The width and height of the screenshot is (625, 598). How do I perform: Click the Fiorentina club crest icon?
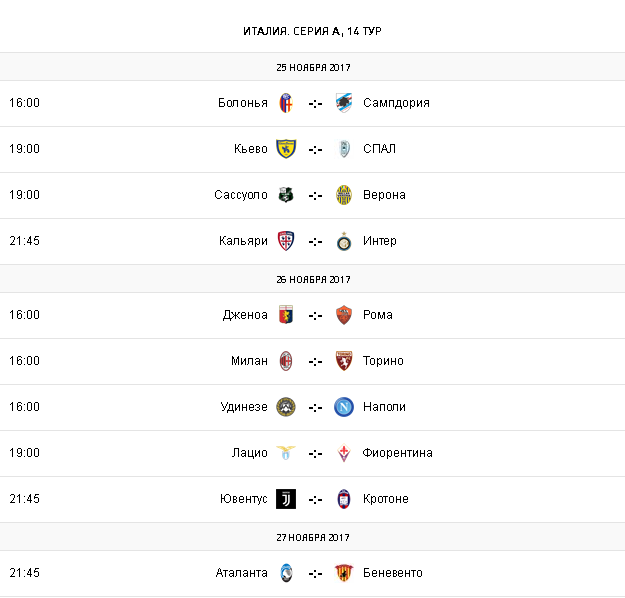344,453
